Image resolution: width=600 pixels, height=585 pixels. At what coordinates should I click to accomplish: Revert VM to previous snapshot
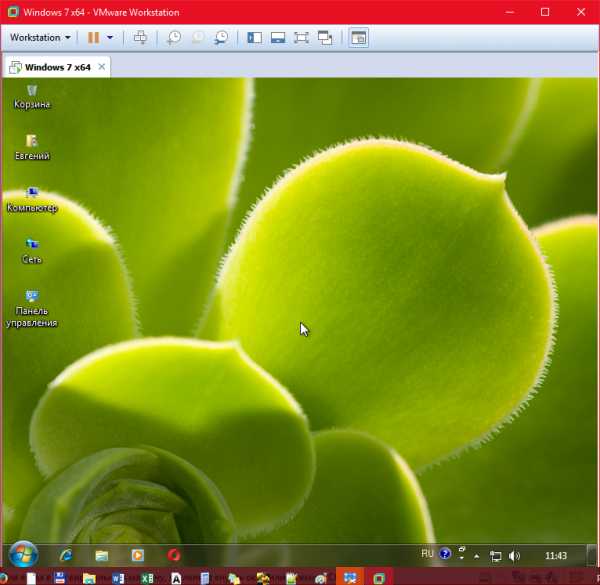click(x=198, y=37)
